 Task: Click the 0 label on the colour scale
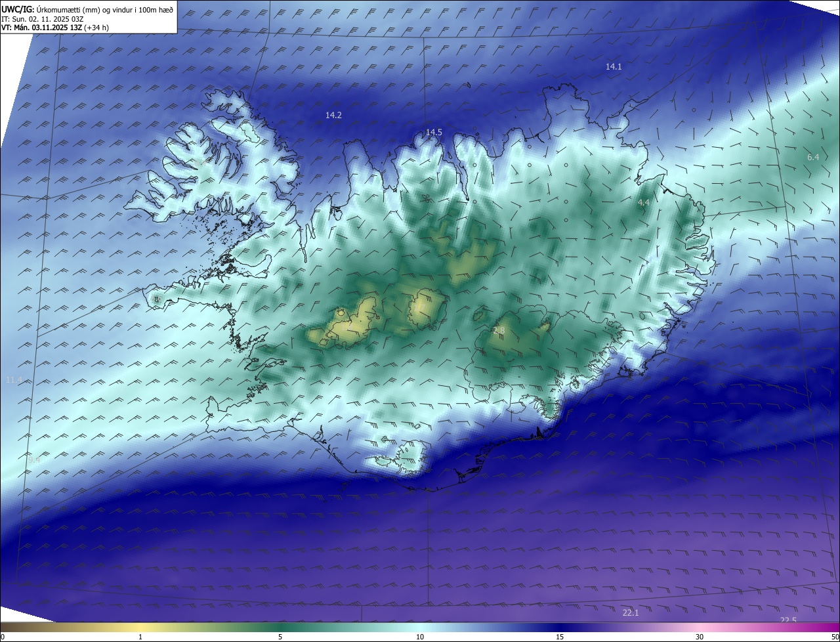tap(2, 637)
